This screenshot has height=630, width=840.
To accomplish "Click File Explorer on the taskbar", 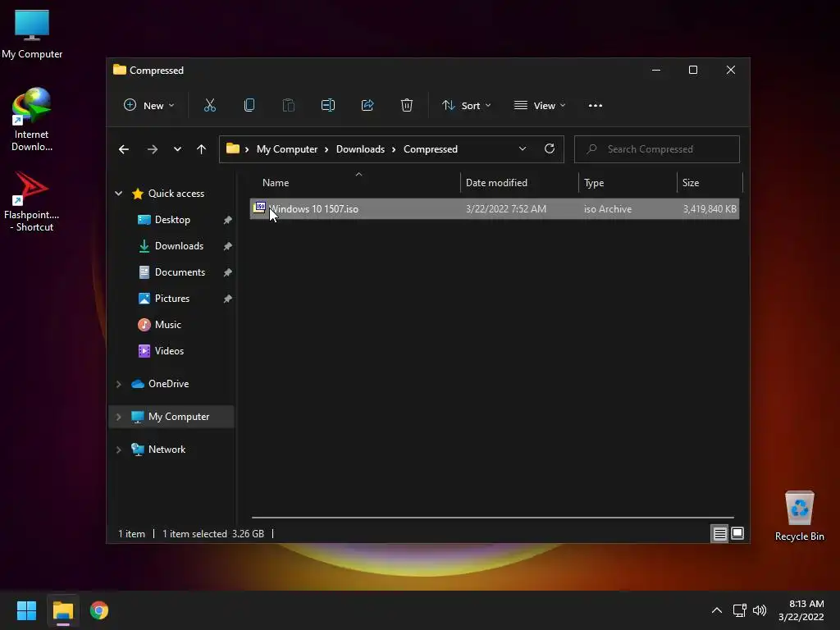I will coord(62,610).
